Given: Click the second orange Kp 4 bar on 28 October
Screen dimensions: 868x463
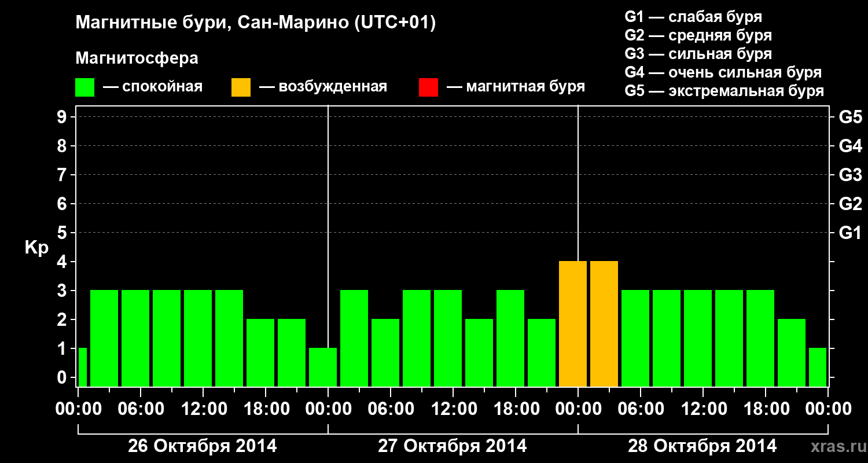Looking at the screenshot, I should pos(604,324).
